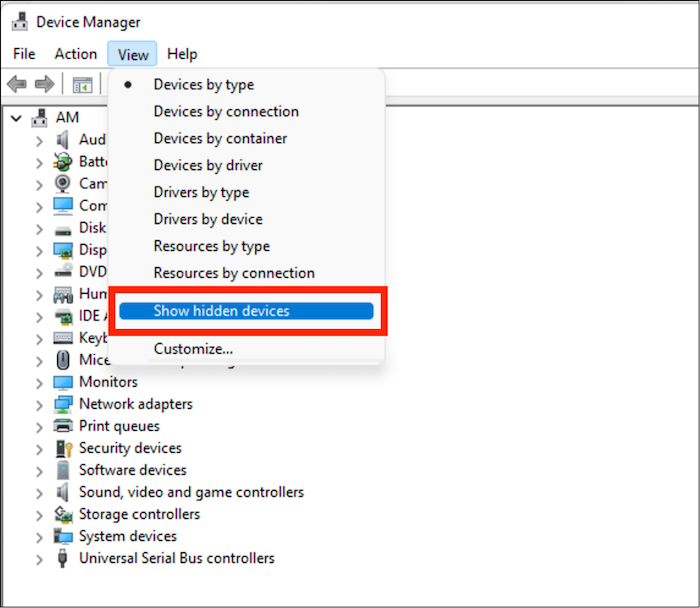Click the show/hide console tree icon
This screenshot has height=608, width=700.
[x=83, y=84]
